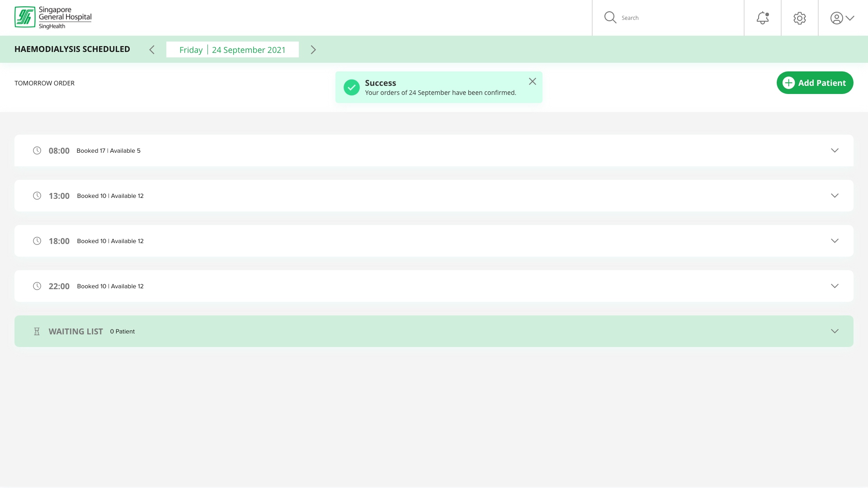Click the clock icon for 18:00
868x488 pixels.
37,241
